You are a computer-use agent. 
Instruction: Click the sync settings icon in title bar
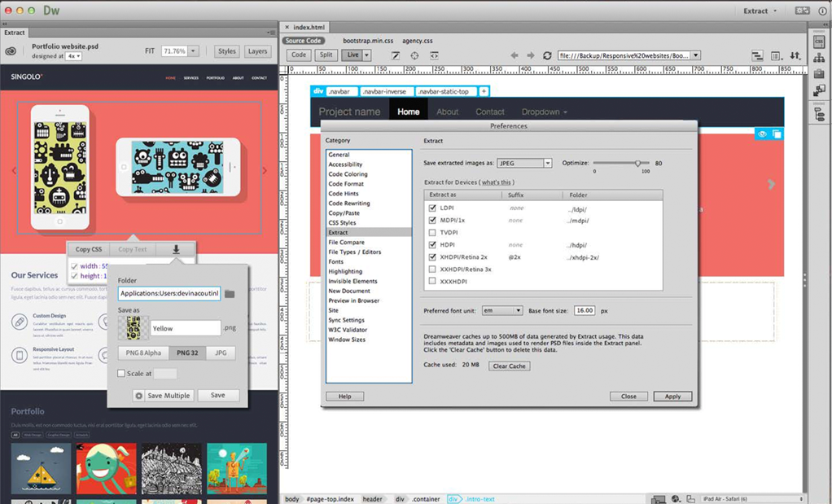click(802, 11)
